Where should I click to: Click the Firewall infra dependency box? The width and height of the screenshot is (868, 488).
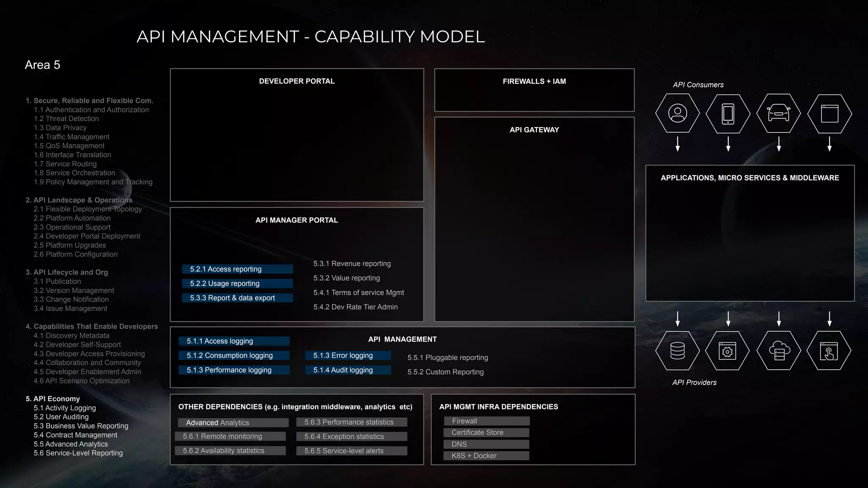pyautogui.click(x=487, y=421)
